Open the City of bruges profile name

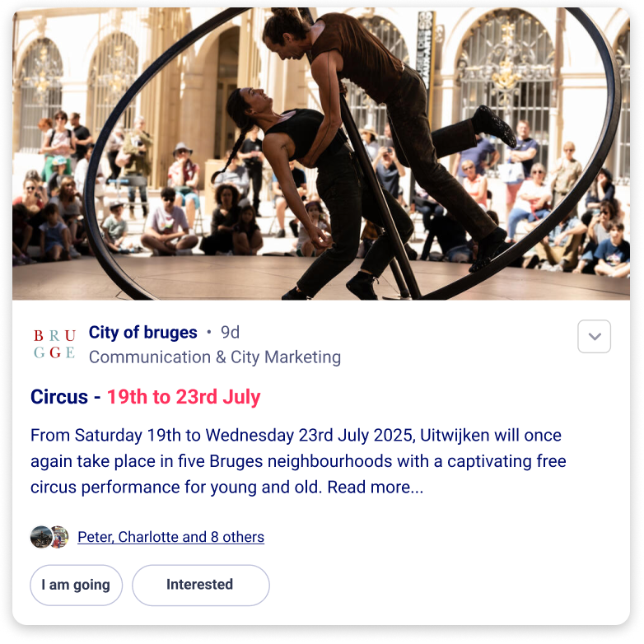coord(143,332)
